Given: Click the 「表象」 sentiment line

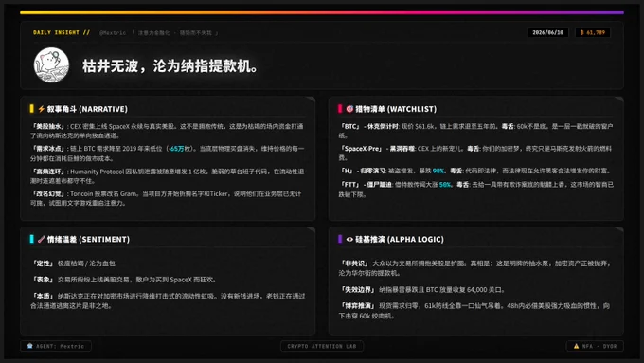Looking at the screenshot, I should [x=124, y=280].
